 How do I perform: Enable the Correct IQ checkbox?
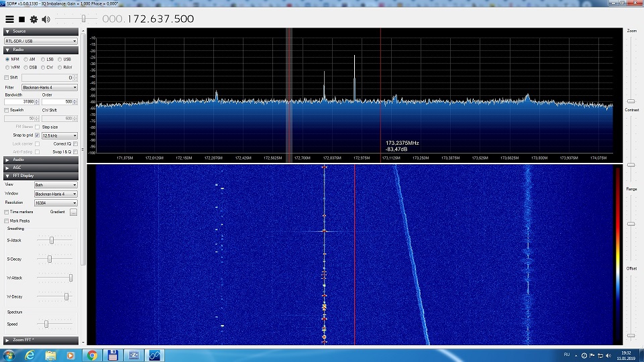(x=75, y=144)
